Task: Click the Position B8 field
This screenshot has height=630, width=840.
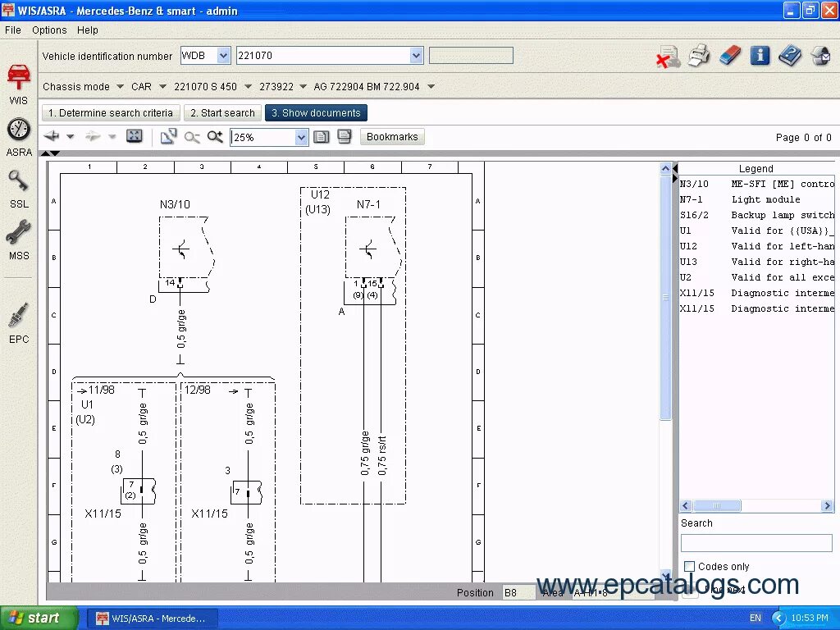Action: [x=518, y=592]
